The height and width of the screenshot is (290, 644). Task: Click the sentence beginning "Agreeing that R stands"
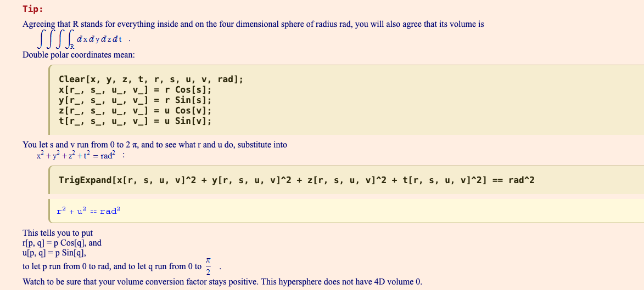[x=254, y=24]
